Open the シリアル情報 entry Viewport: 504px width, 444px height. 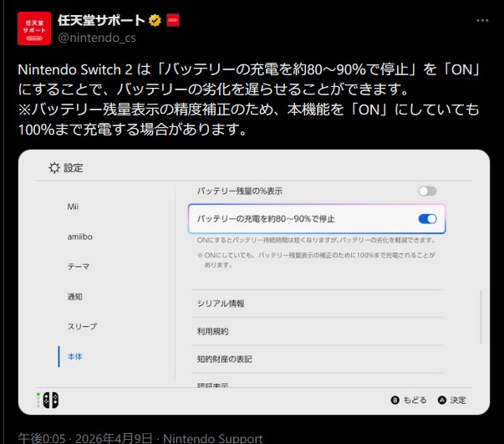pyautogui.click(x=317, y=304)
